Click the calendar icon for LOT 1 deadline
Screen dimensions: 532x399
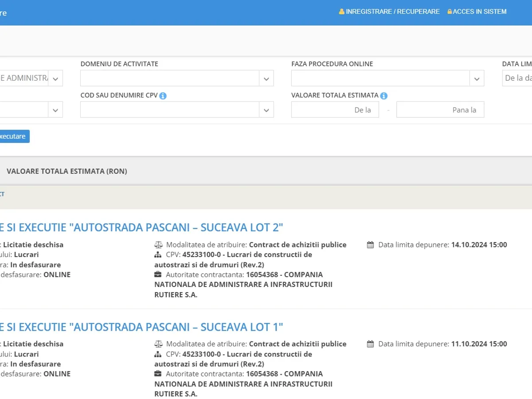371,344
